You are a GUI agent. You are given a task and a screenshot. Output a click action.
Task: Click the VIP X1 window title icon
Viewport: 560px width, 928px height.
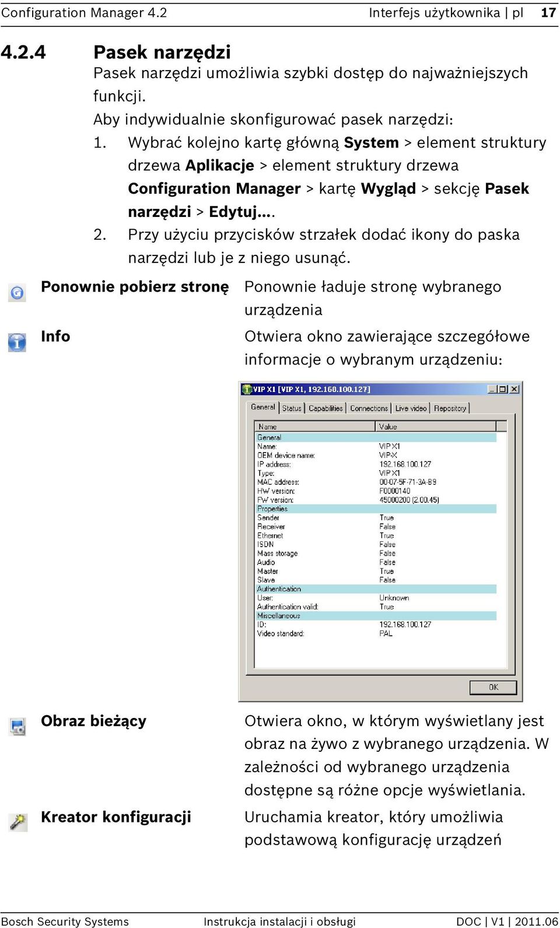click(247, 389)
